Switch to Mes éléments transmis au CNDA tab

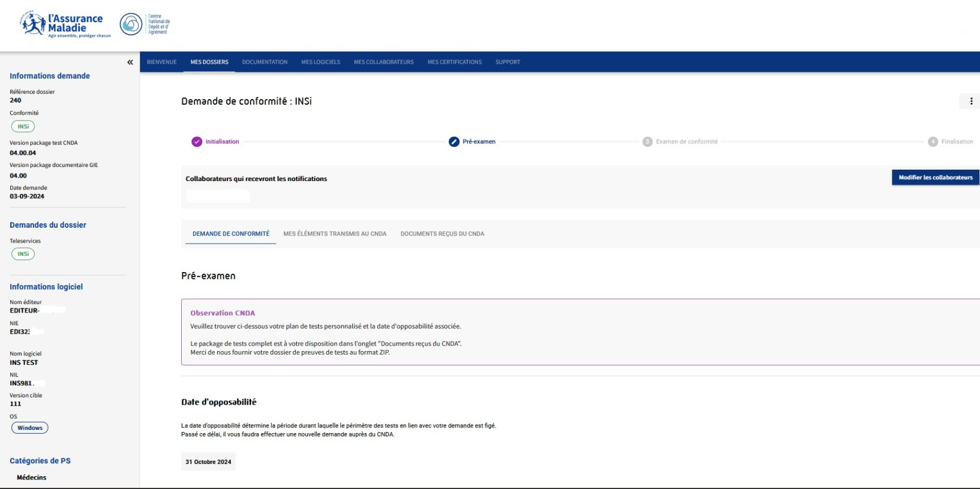[334, 234]
